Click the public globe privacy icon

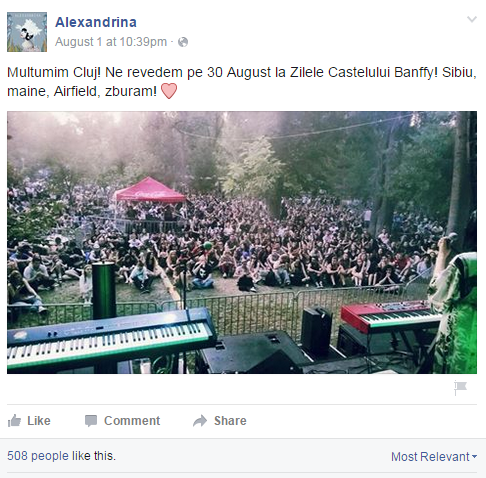(x=183, y=42)
